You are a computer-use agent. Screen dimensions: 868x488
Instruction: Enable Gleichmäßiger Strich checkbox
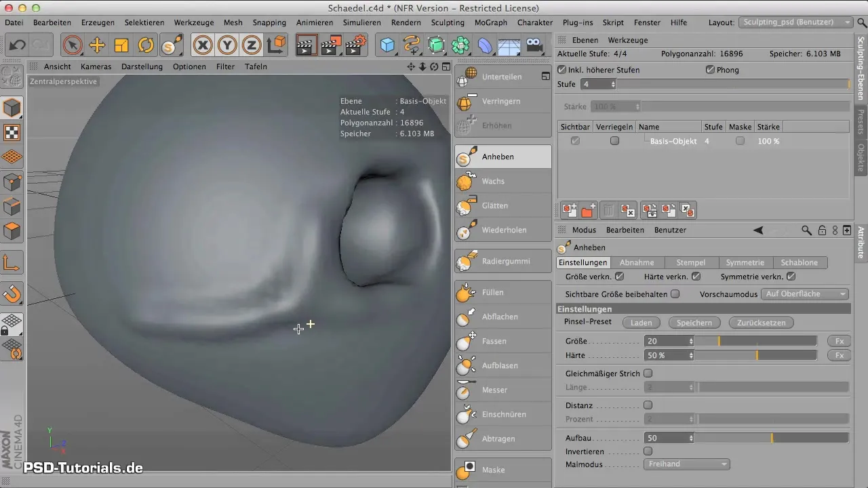click(x=648, y=373)
